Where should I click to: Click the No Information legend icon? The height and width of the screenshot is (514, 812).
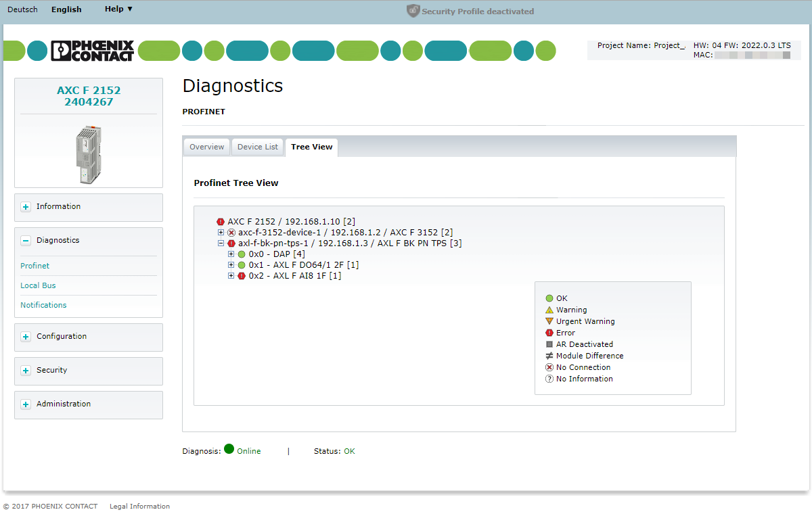point(549,379)
